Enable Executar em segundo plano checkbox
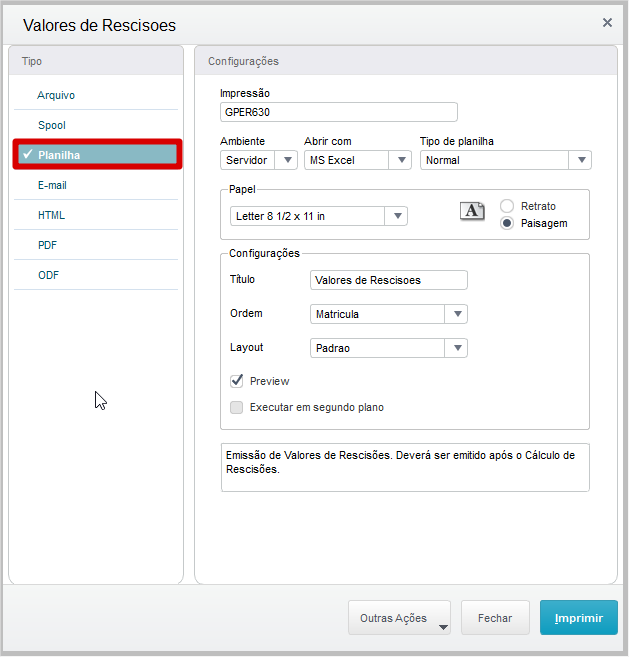The height and width of the screenshot is (657, 629). click(x=237, y=407)
